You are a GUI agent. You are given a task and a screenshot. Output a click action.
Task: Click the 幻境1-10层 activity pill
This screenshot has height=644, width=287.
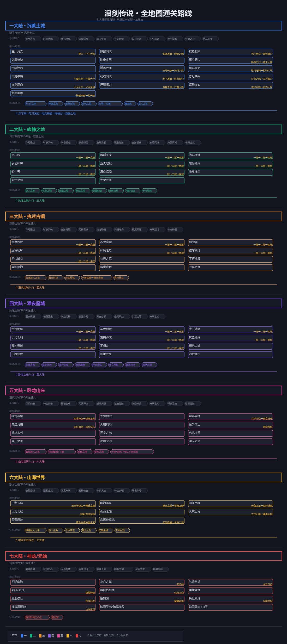[110, 104]
